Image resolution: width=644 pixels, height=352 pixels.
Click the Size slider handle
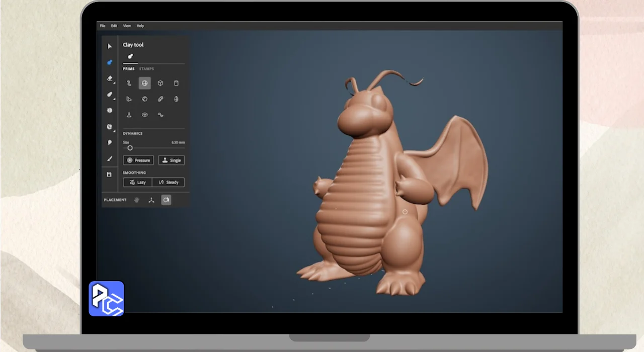130,148
